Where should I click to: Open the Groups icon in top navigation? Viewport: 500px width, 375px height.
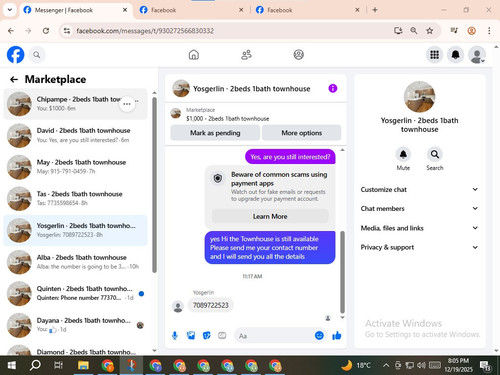point(299,55)
